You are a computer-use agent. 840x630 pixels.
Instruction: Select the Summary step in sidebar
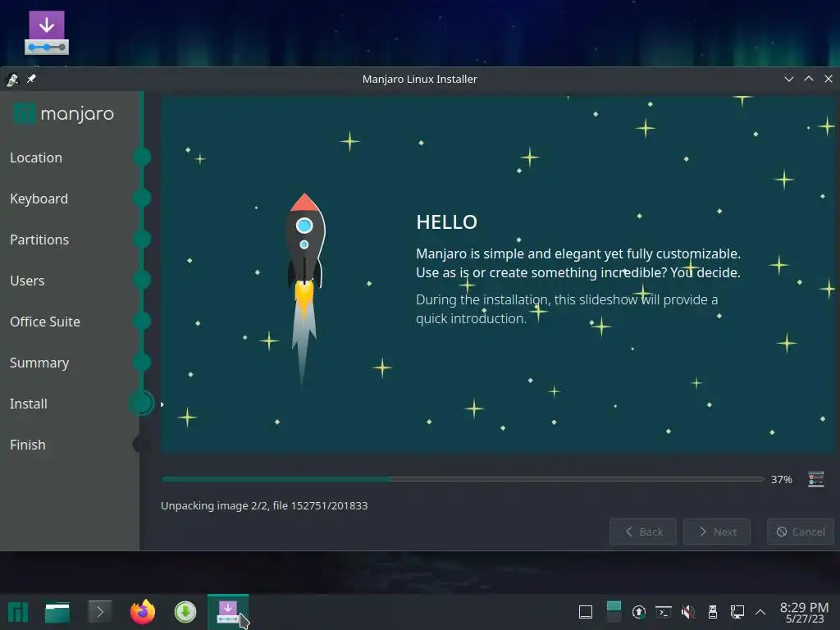tap(39, 363)
